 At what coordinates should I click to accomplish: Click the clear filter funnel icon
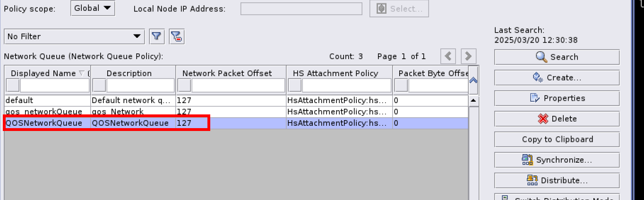point(177,36)
